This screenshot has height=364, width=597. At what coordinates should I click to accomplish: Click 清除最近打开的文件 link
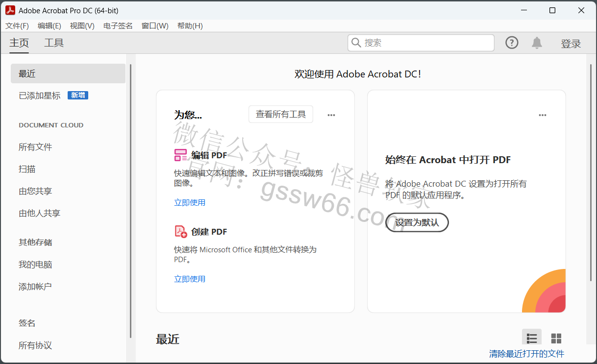(526, 354)
